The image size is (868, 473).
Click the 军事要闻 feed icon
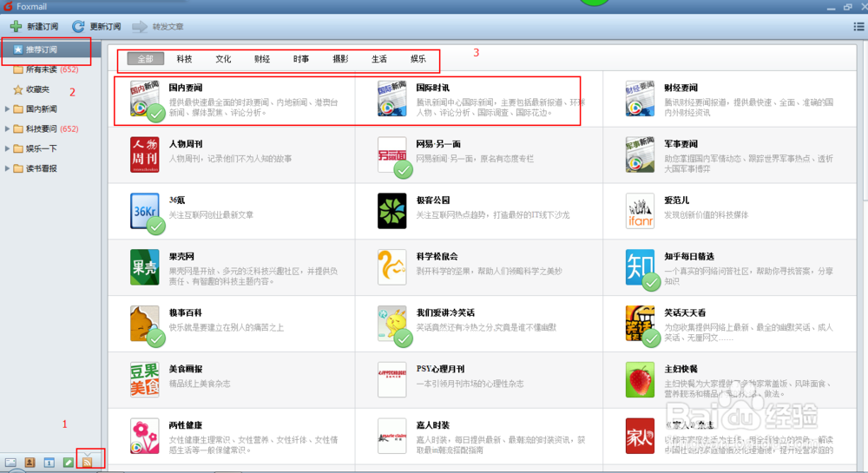[x=640, y=154]
